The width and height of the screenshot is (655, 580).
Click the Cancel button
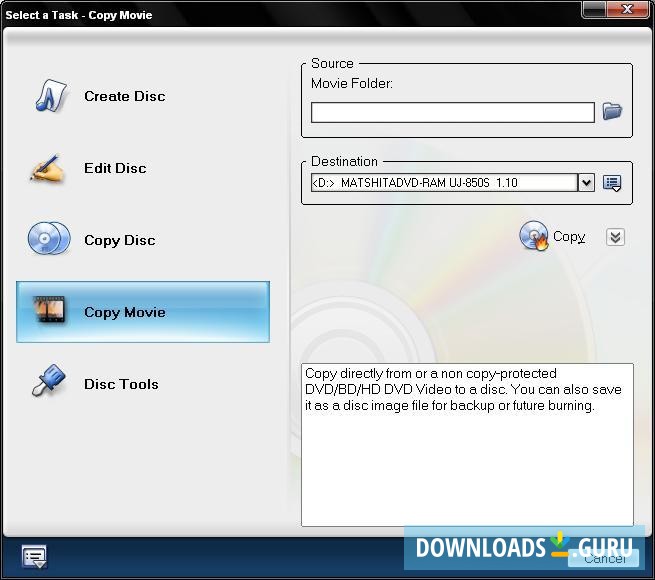tap(604, 558)
